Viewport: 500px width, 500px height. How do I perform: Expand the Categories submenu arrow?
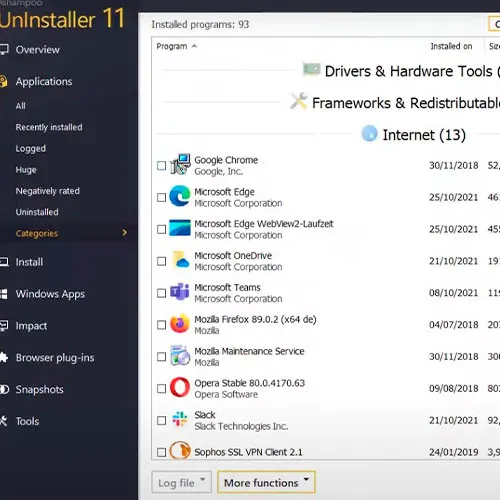pyautogui.click(x=125, y=233)
